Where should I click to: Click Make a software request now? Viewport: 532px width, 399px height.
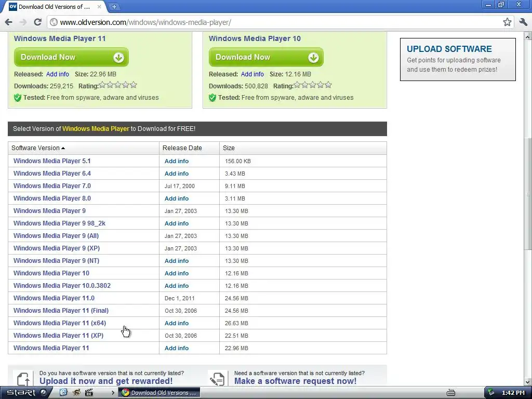[x=295, y=381]
